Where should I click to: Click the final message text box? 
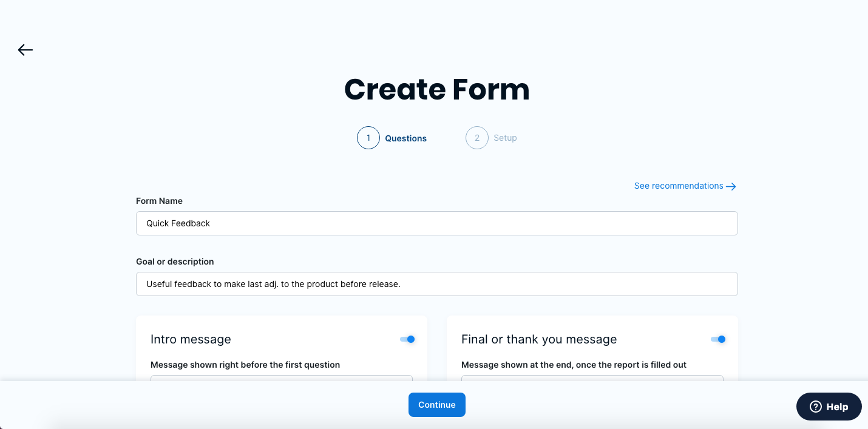[592, 378]
